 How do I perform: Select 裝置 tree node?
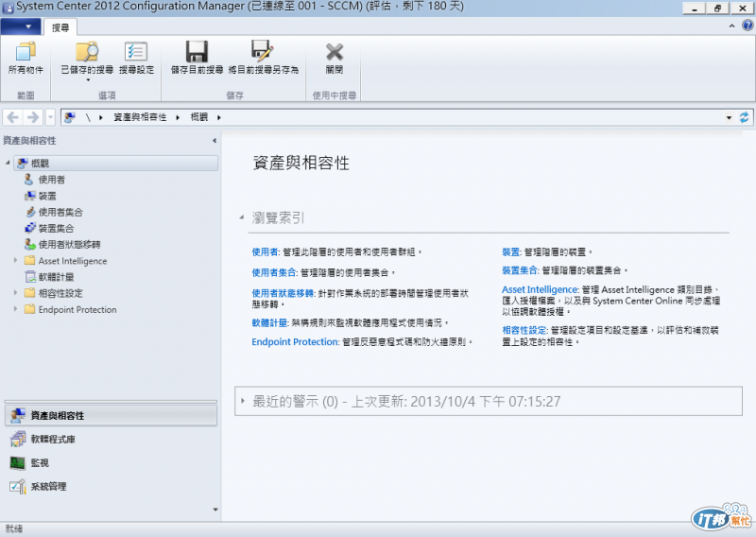click(x=47, y=196)
